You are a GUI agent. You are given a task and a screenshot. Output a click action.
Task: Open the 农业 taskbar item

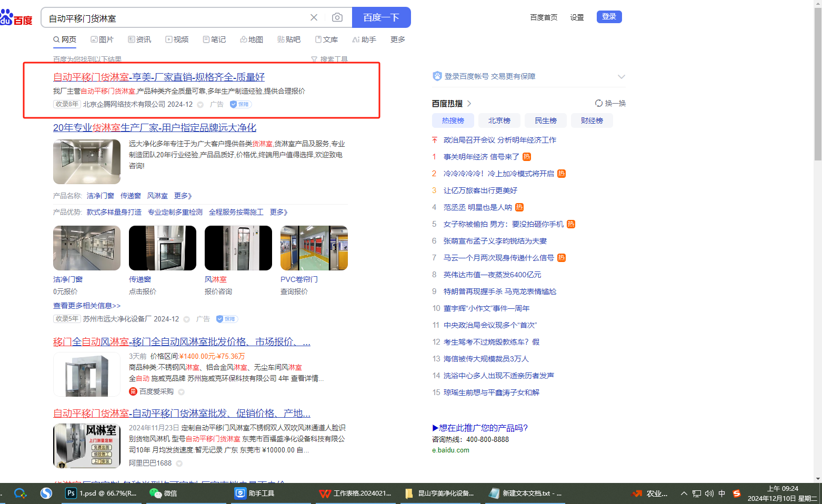point(650,493)
